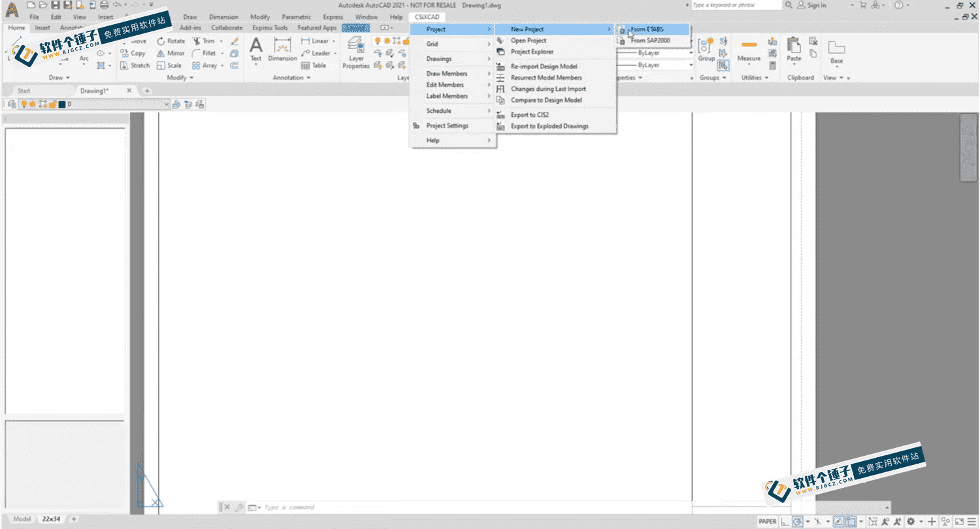Close the Drawing1 file tab

[129, 91]
